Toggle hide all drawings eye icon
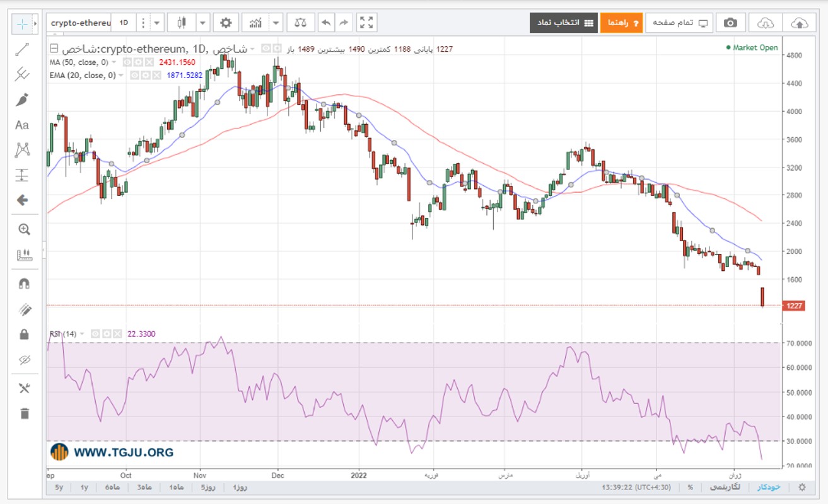828x504 pixels. [24, 360]
